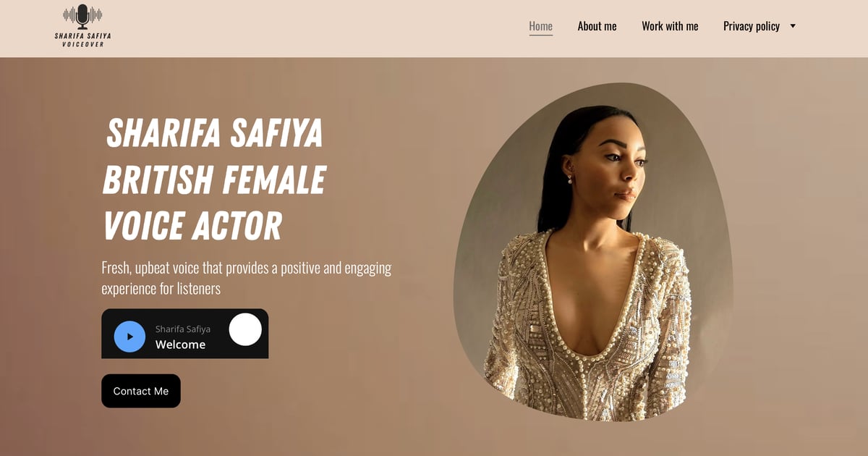The image size is (868, 456).
Task: Play the Welcome audio clip
Action: point(129,337)
